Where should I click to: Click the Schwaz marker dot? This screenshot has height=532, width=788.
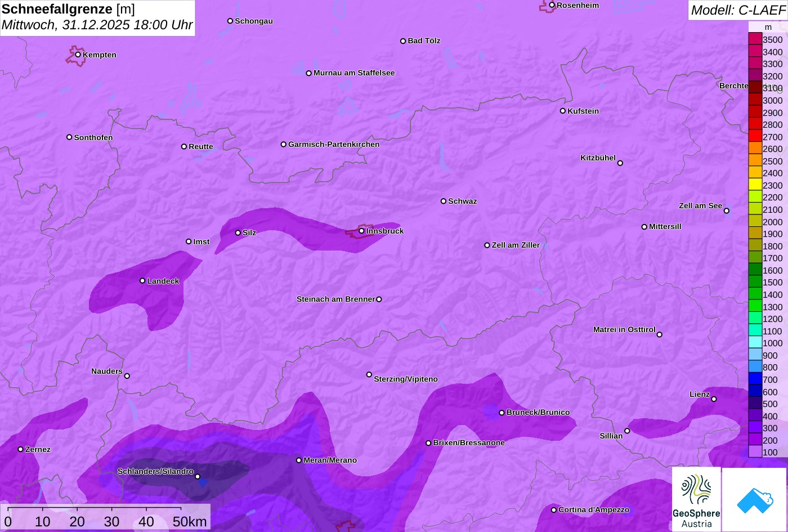tap(444, 201)
